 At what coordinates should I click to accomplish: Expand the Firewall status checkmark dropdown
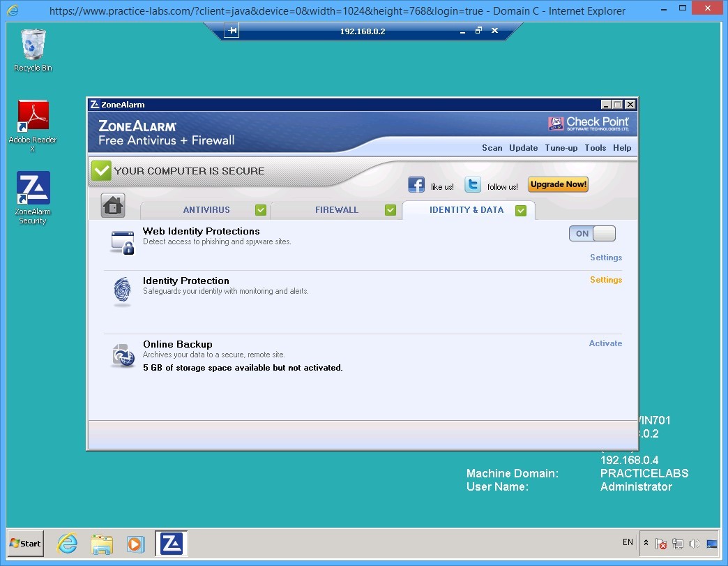click(x=390, y=209)
